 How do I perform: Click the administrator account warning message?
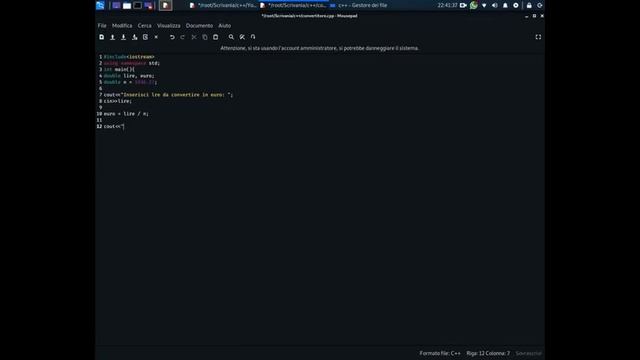point(320,48)
